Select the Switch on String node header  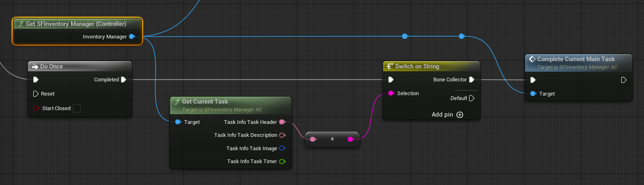tap(431, 66)
